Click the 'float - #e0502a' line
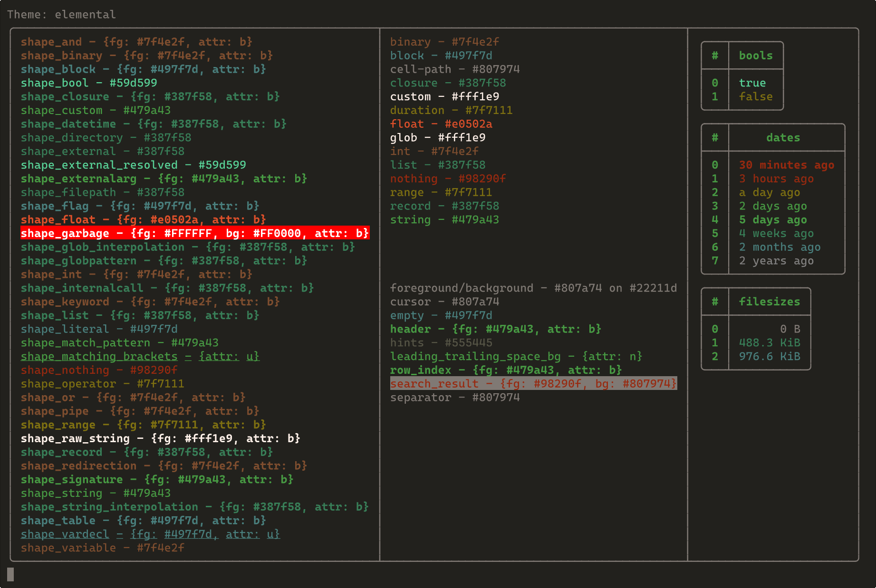Screen dimensions: 876x588 point(441,124)
